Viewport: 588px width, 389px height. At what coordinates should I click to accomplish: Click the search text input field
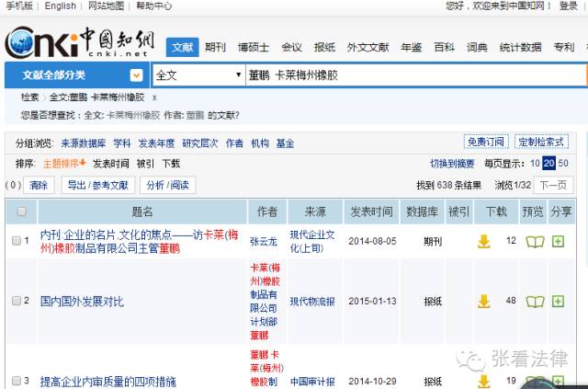tap(416, 75)
